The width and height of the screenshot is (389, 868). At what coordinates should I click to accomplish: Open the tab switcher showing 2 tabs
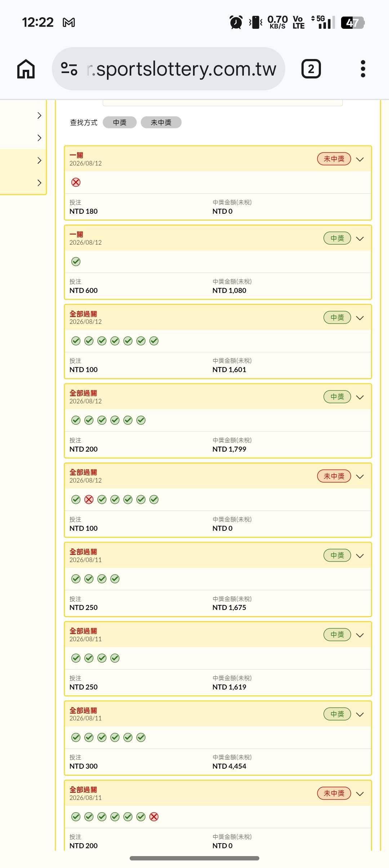coord(311,69)
